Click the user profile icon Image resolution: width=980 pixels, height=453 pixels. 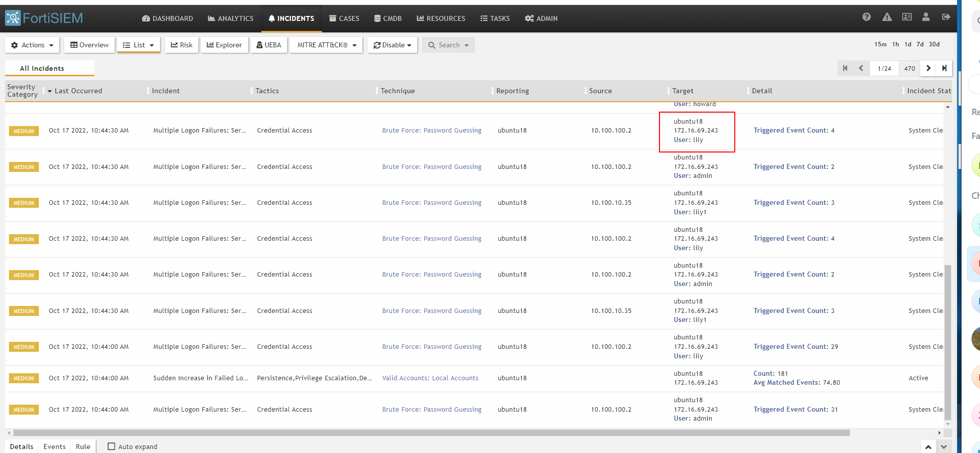click(x=926, y=16)
